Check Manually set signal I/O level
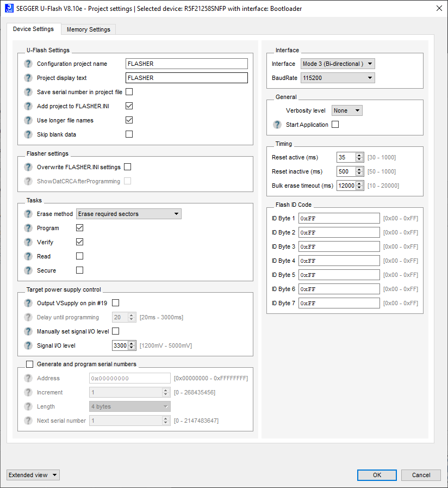The height and width of the screenshot is (488, 448). [115, 331]
